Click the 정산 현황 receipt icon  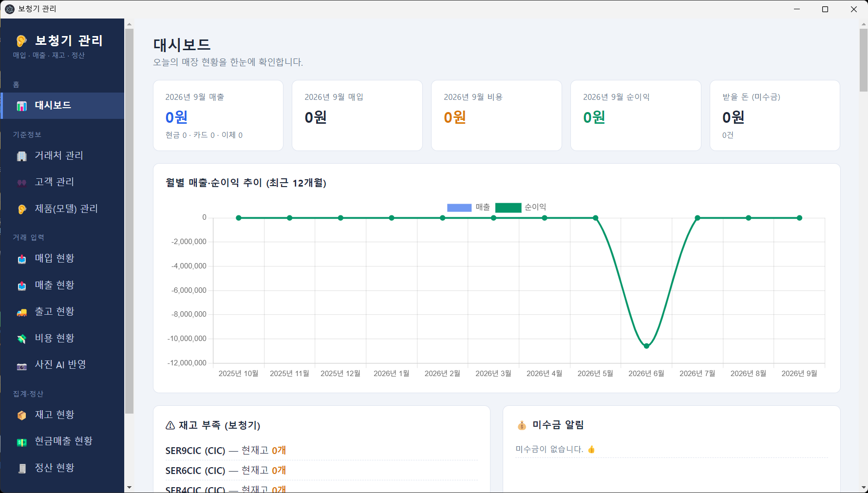(22, 468)
